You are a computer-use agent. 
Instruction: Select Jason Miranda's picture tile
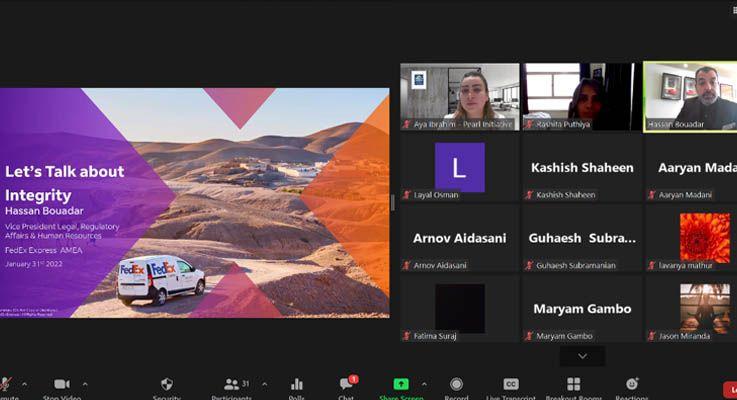click(x=705, y=308)
